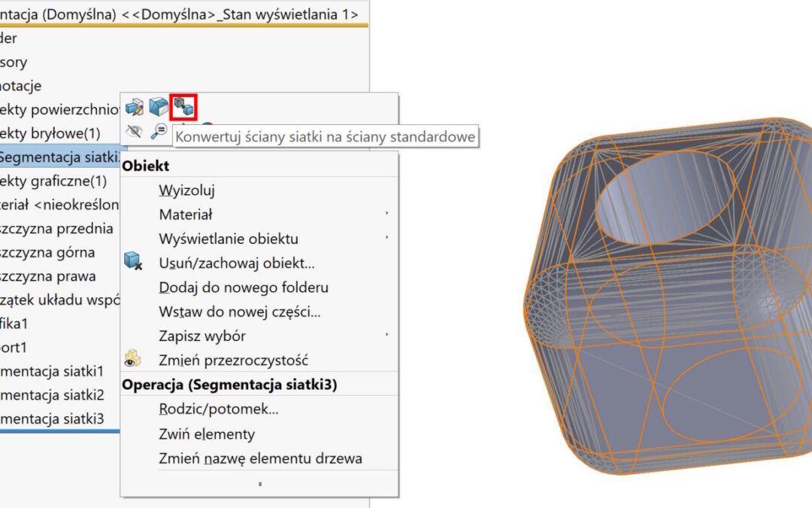This screenshot has height=508, width=812.
Task: Select Zmień nazwę elementu drzewa
Action: tap(260, 458)
